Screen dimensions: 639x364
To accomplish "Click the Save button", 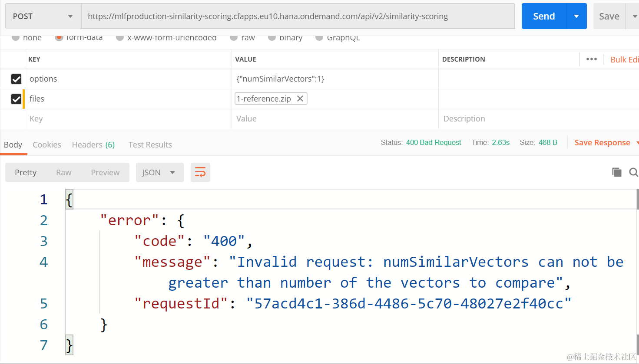I will (609, 16).
